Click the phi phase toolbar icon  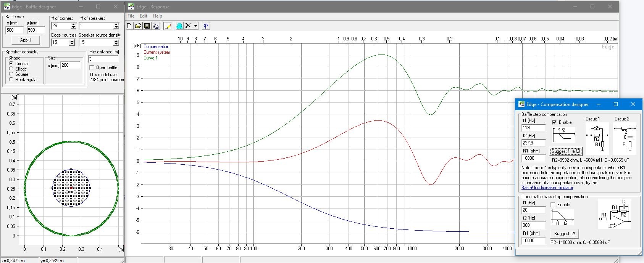(206, 26)
